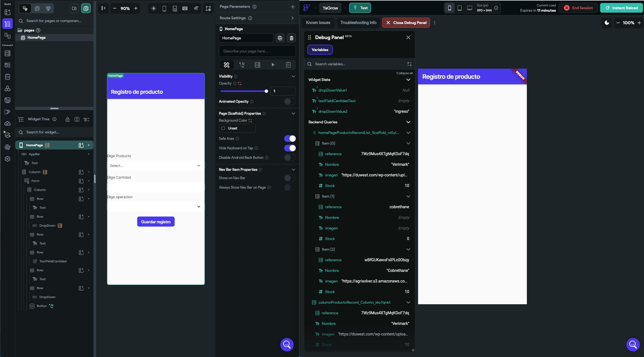Screen dimensions: 644x357
Task: Click the Backend Query icon in properties
Action: tap(257, 65)
